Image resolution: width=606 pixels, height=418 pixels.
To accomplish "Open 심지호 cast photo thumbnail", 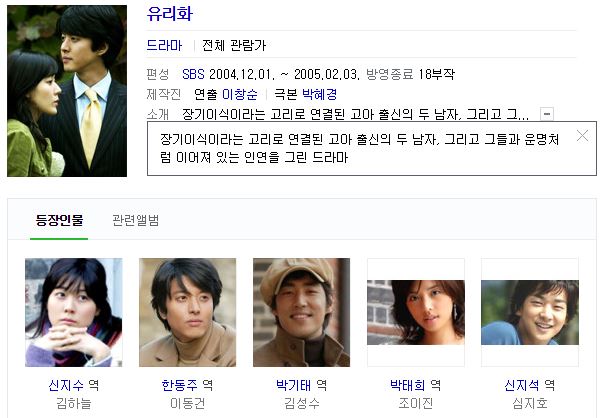I will 530,312.
